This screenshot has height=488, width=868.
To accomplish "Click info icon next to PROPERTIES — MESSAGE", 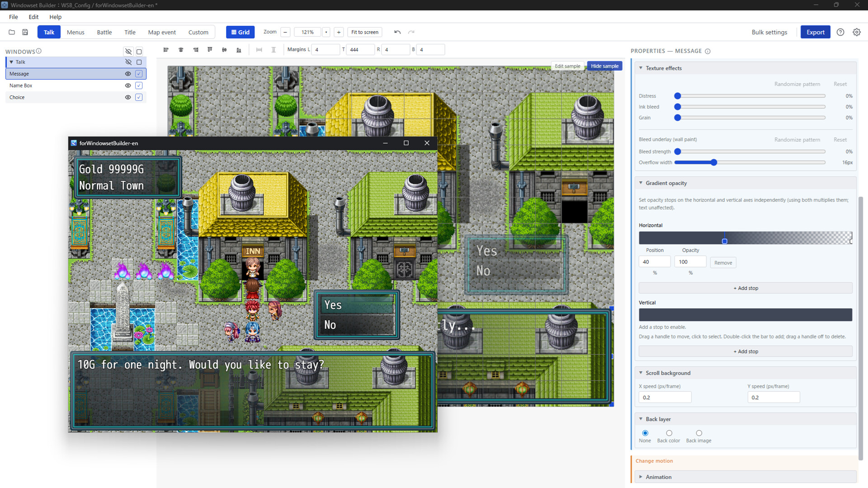I will [x=708, y=51].
